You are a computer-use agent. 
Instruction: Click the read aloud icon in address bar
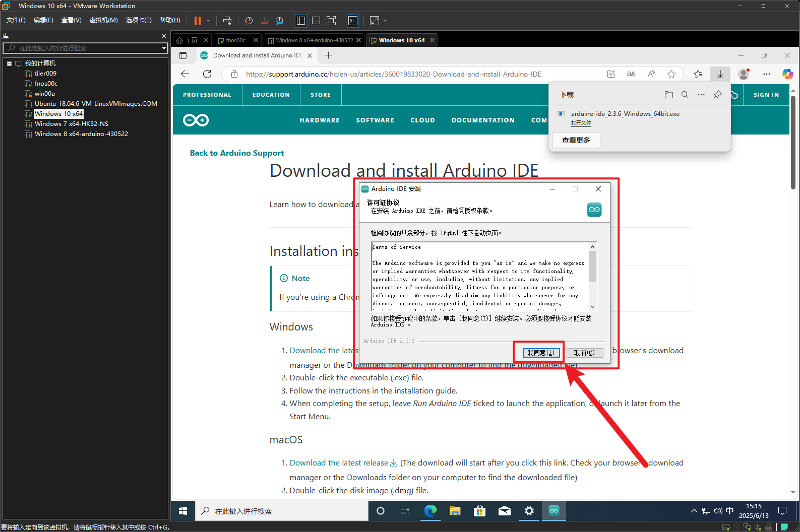651,74
